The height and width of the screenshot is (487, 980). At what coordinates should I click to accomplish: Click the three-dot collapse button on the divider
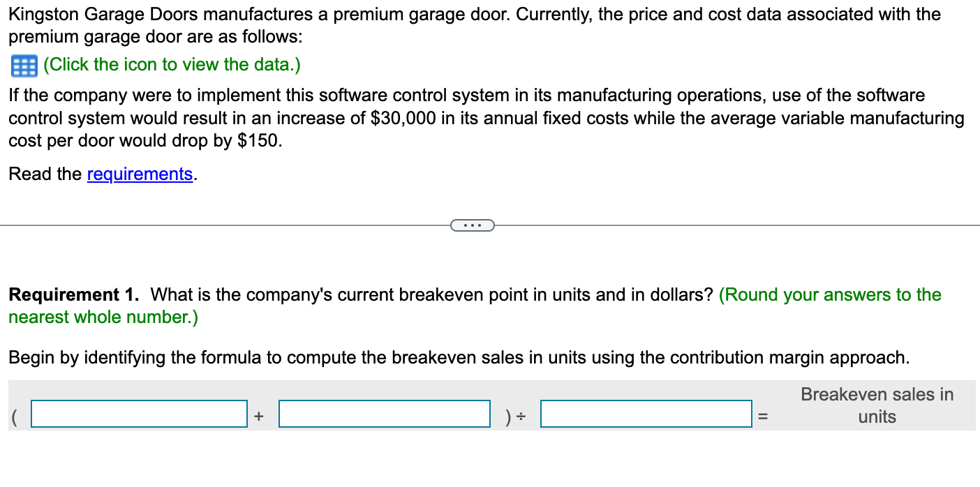tap(473, 225)
